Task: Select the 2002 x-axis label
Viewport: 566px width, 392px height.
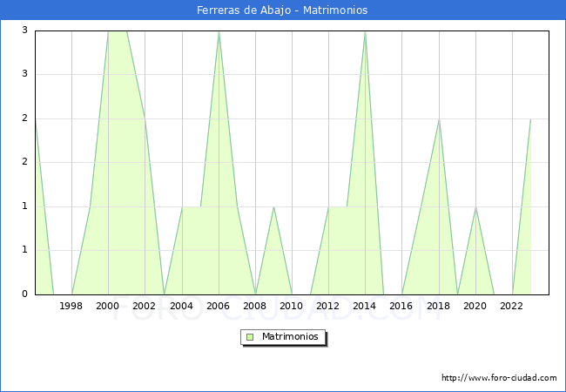Action: (144, 306)
